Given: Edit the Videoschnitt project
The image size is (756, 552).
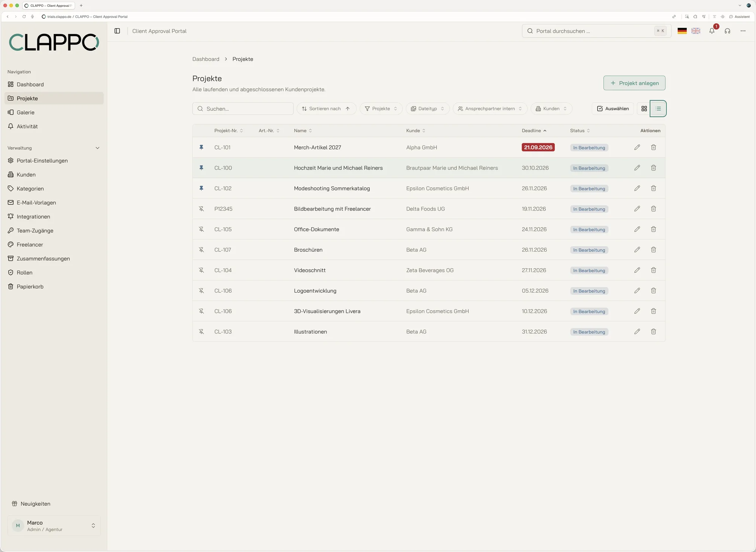Looking at the screenshot, I should coord(637,270).
